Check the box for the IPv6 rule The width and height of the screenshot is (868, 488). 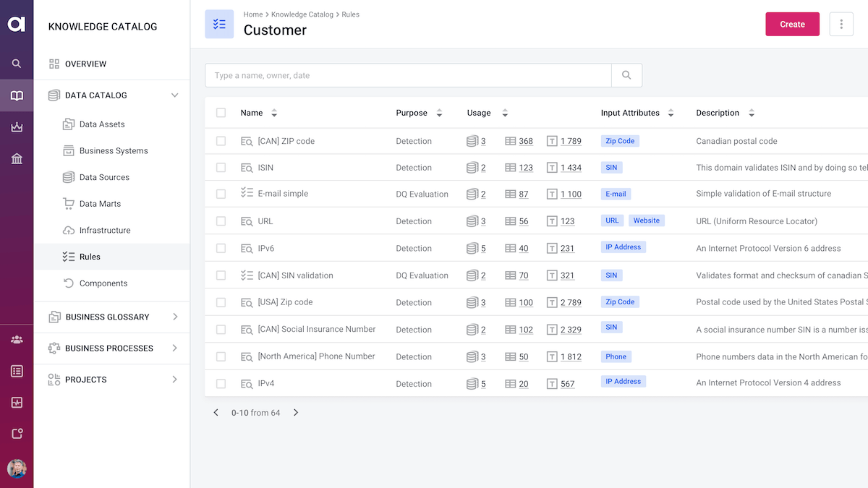(x=221, y=248)
